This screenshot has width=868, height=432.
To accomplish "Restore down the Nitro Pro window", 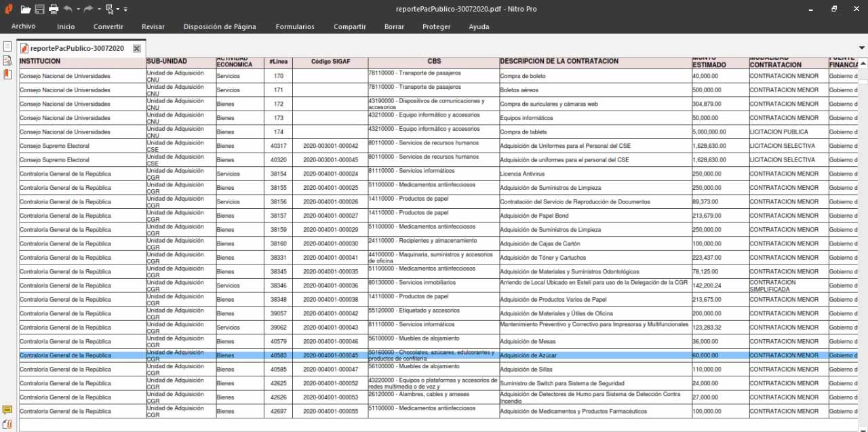I will 834,9.
